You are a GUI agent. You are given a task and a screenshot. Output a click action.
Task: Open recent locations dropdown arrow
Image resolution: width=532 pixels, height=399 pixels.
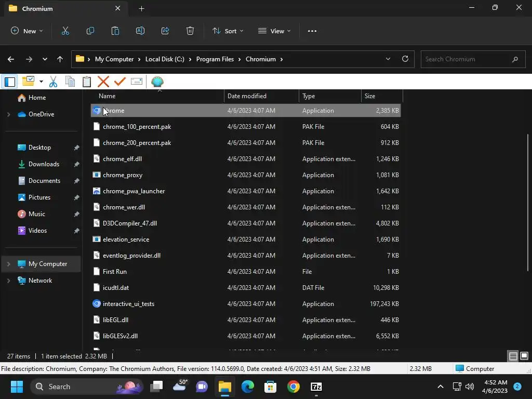[45, 59]
